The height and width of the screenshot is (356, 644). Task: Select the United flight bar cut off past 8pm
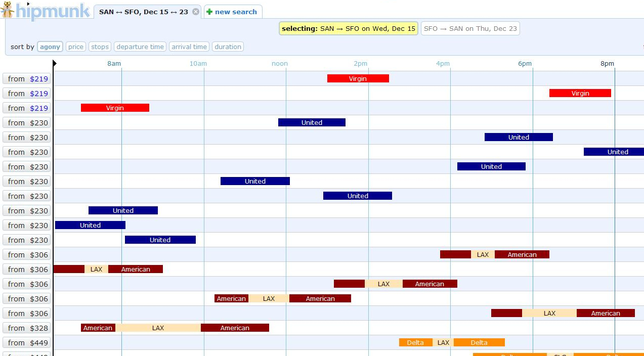pyautogui.click(x=614, y=152)
